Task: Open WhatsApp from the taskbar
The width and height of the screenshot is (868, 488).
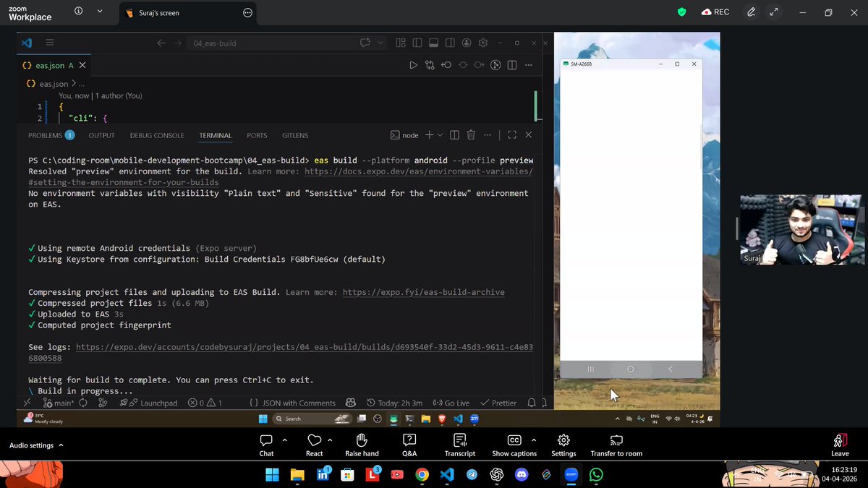Action: coord(596,475)
